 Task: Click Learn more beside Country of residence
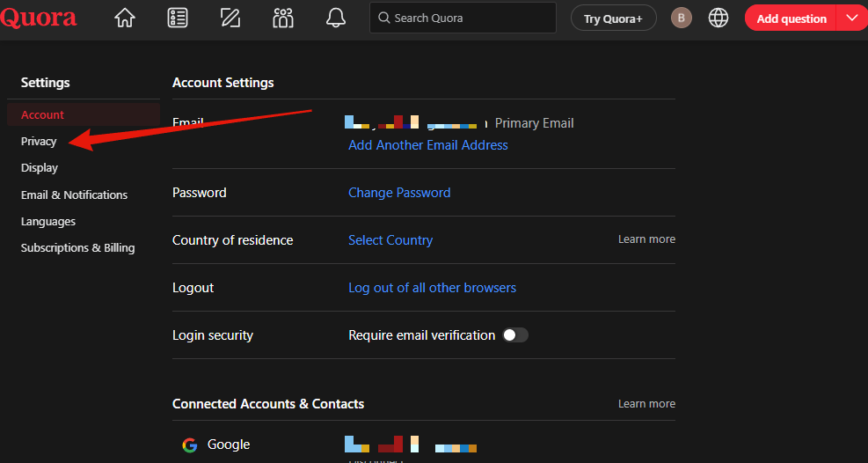tap(646, 239)
